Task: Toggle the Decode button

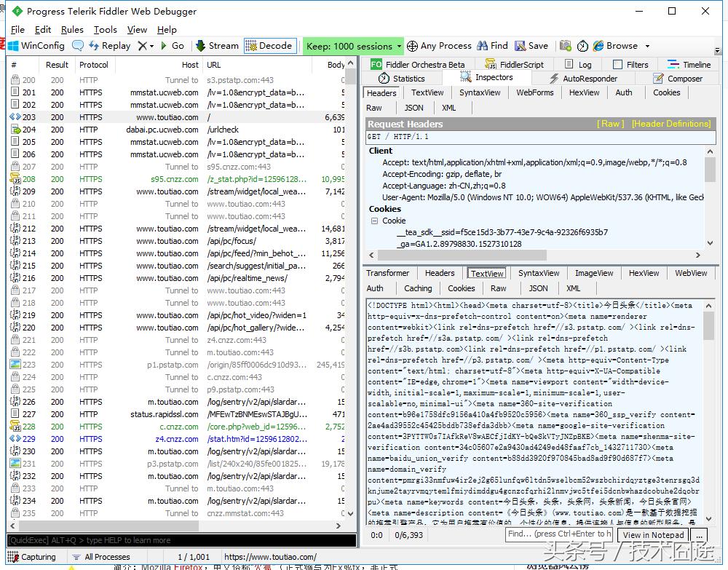Action: pos(270,45)
